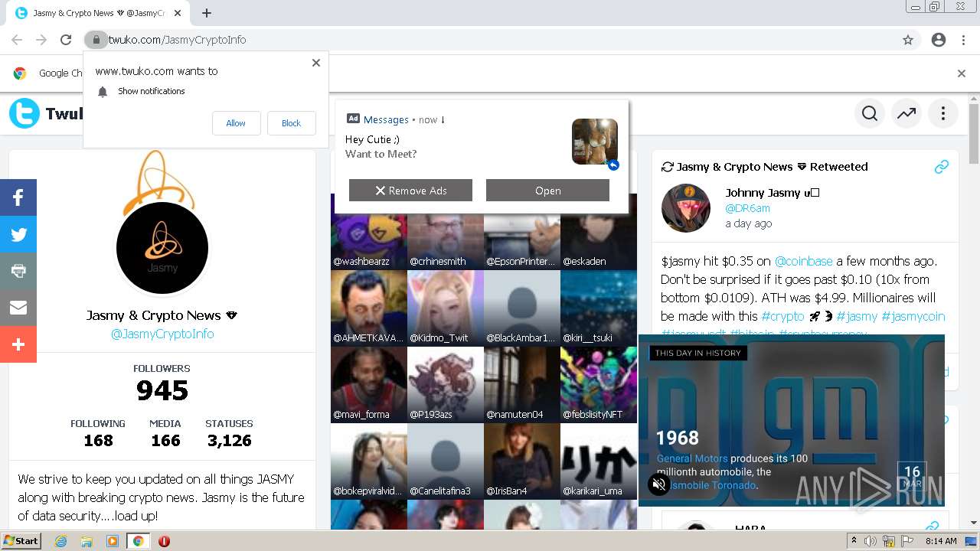Close the notification permission popup
Image resolution: width=980 pixels, height=551 pixels.
pos(316,63)
